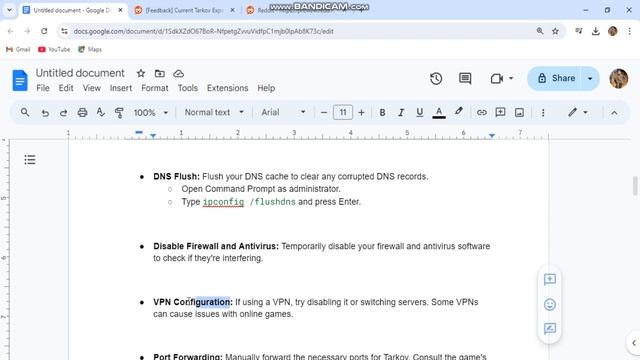This screenshot has height=360, width=640.
Task: Open highlight color picker
Action: (459, 112)
